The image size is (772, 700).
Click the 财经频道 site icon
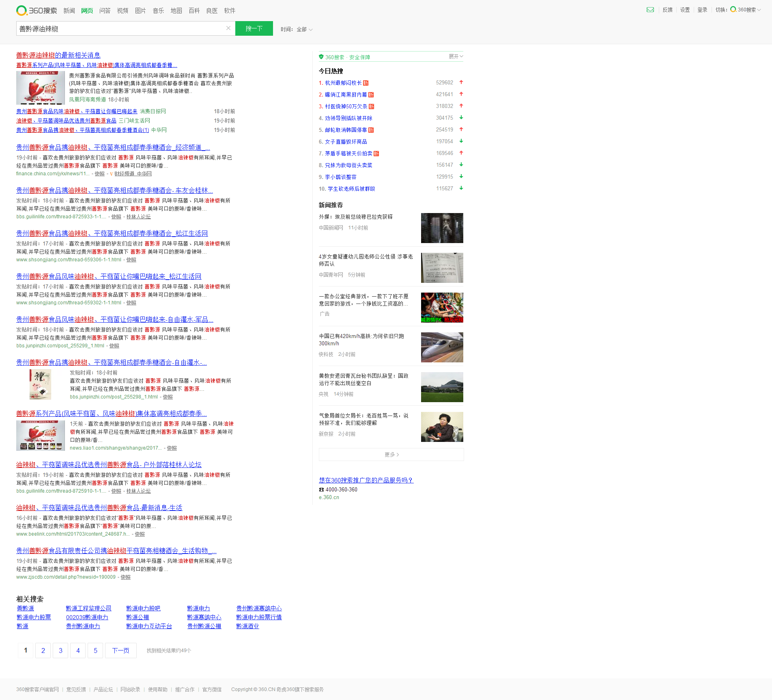112,174
